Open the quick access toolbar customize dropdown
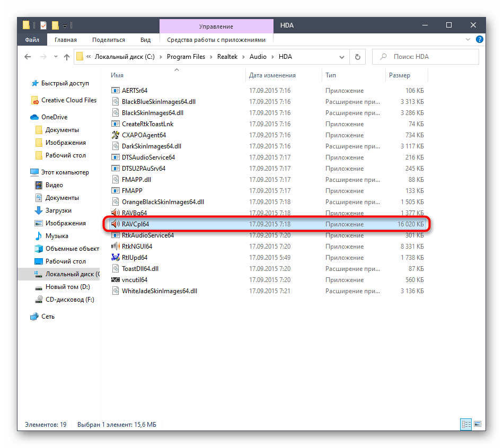This screenshot has width=503, height=448. (65, 26)
